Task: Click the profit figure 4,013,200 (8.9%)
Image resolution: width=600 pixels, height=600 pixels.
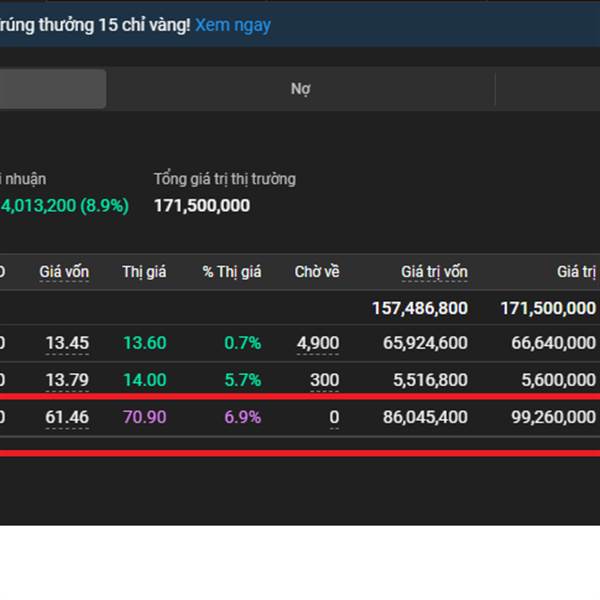Action: point(65,206)
